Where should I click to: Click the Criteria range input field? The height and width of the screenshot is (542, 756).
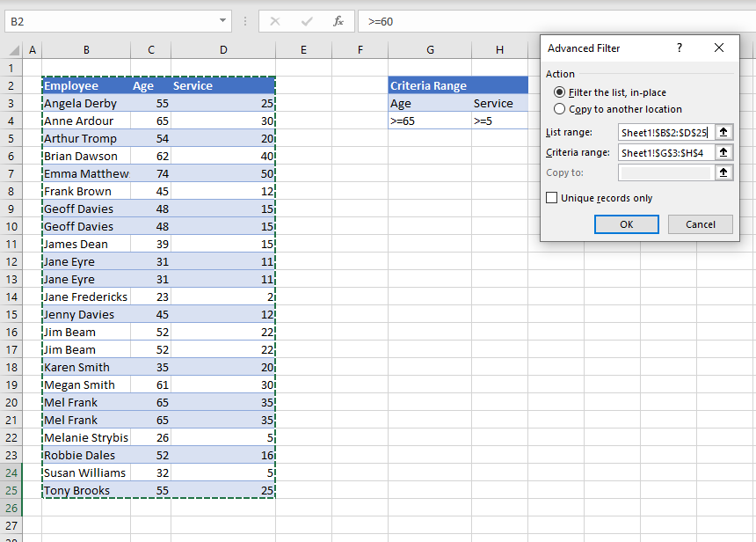click(664, 152)
